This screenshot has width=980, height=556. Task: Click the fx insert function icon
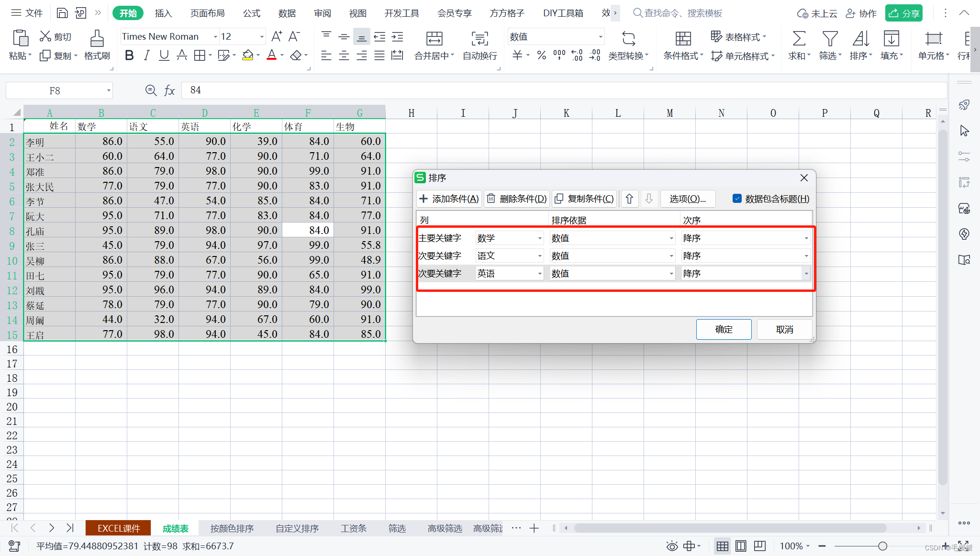point(169,90)
